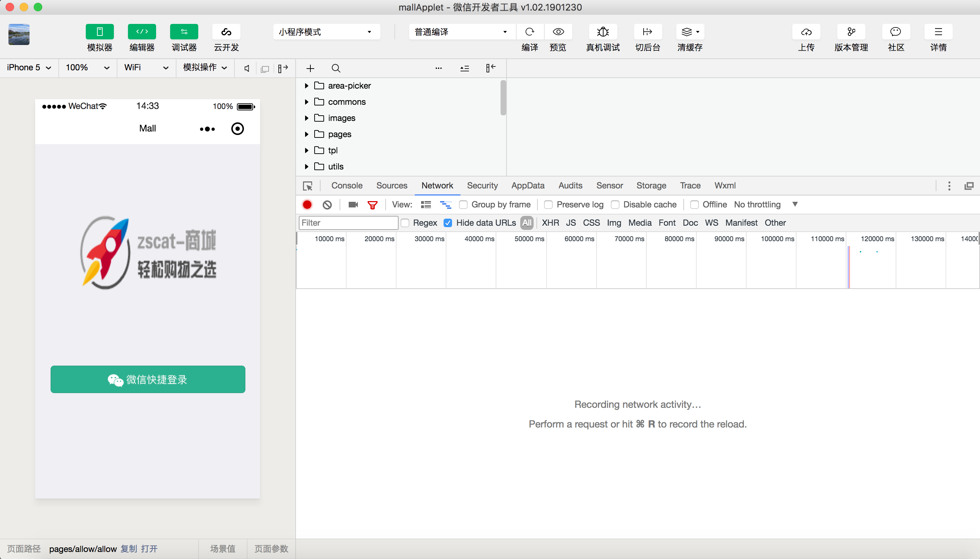
Task: Switch to the Console tab
Action: click(x=347, y=185)
